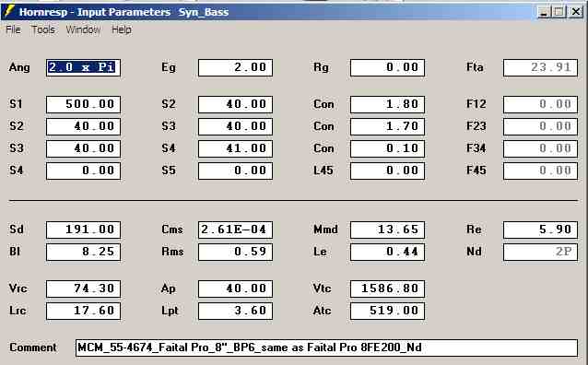Click the Re field showing 5.90
The height and width of the screenshot is (365, 588).
(x=540, y=230)
